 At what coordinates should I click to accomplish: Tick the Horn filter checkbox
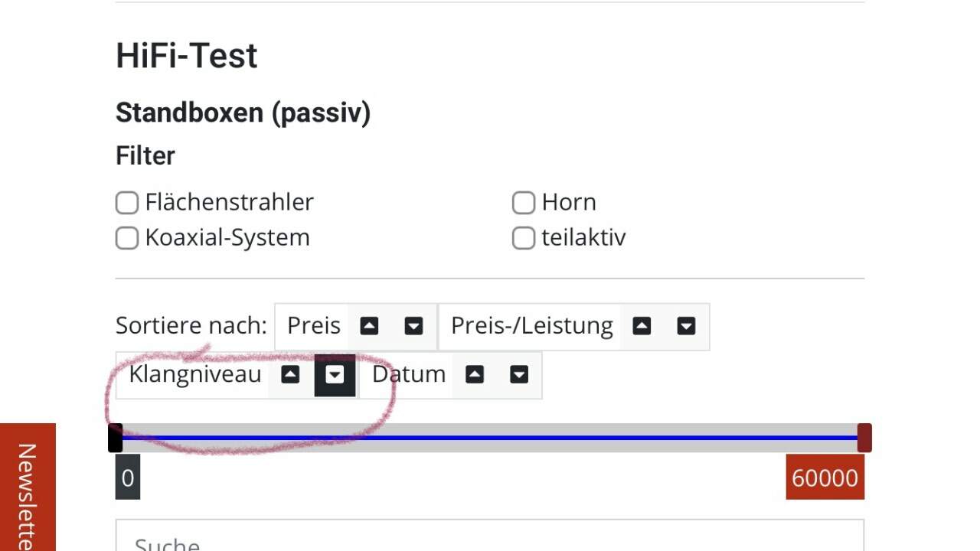(x=524, y=203)
